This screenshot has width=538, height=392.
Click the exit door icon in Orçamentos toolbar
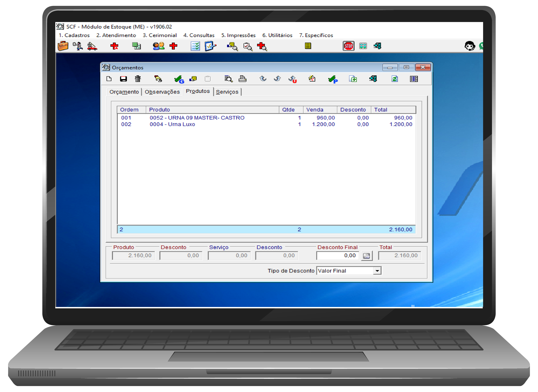(373, 79)
